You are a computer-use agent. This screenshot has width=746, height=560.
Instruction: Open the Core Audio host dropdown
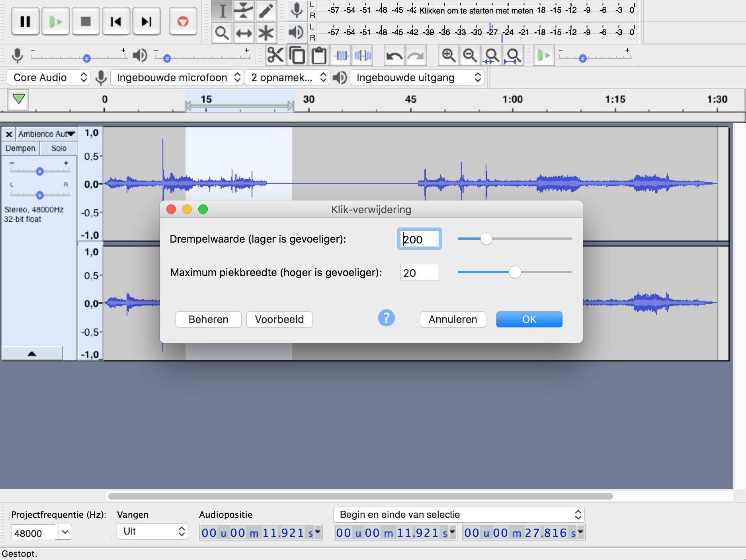(49, 78)
